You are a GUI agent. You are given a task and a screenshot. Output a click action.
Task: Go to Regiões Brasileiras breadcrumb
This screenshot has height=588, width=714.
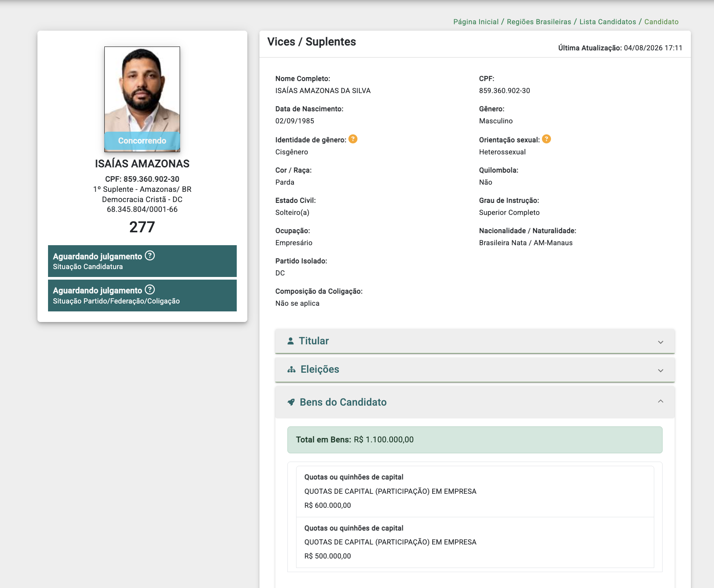[539, 22]
